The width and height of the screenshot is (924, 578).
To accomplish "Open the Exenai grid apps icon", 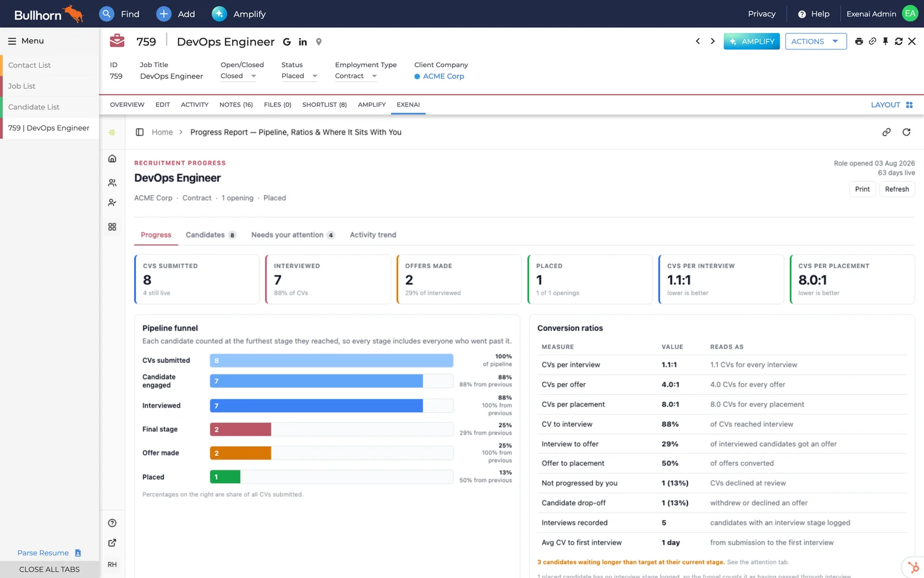I will pos(112,227).
